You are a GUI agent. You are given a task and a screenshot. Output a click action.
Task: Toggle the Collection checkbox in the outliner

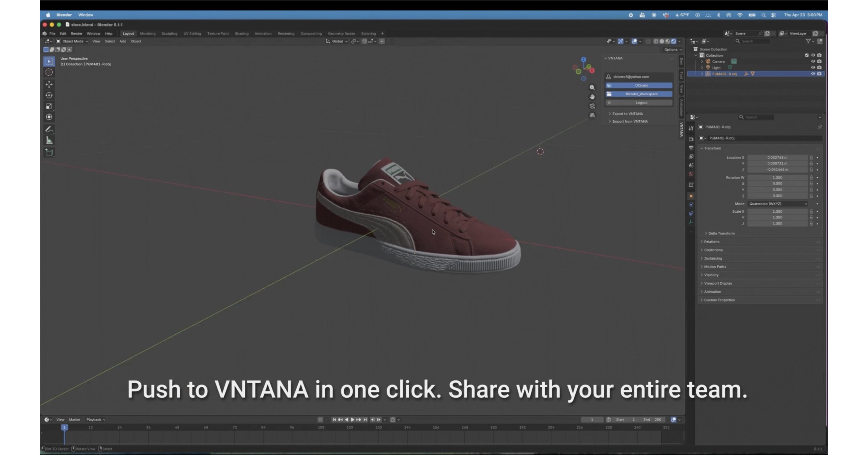click(807, 55)
